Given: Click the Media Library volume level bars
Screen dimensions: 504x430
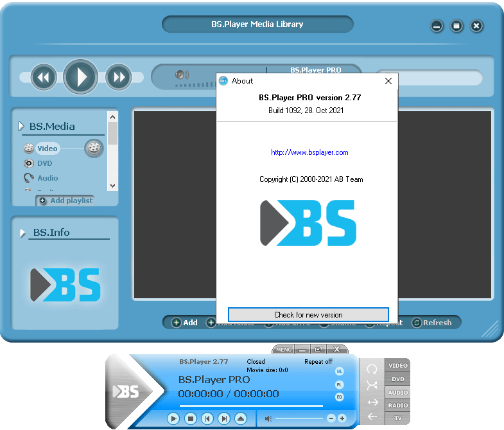Looking at the screenshot, I should point(195,85).
